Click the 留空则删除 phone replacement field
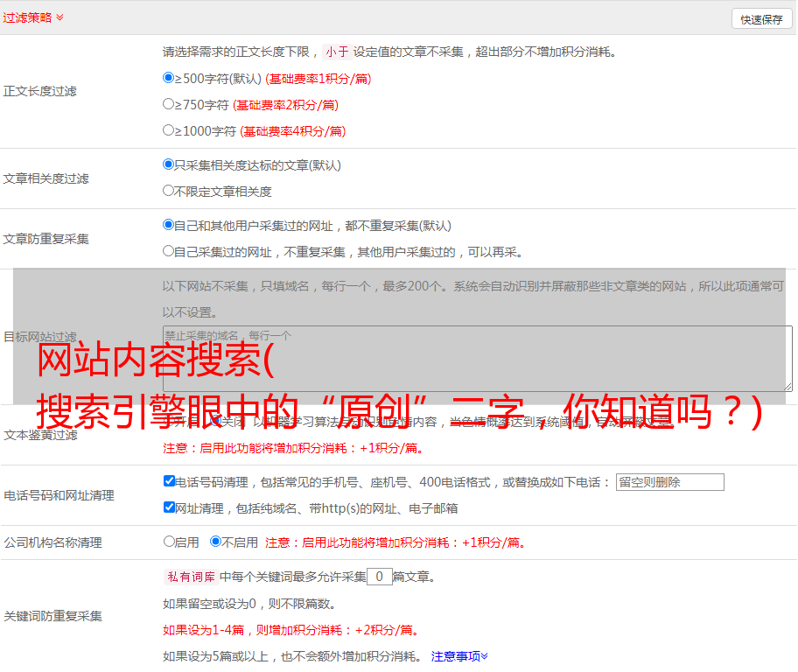The image size is (798, 672). [x=669, y=482]
